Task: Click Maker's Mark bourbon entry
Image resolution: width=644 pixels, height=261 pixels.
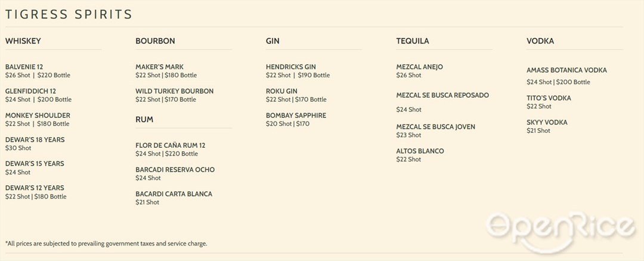Action: coord(160,67)
